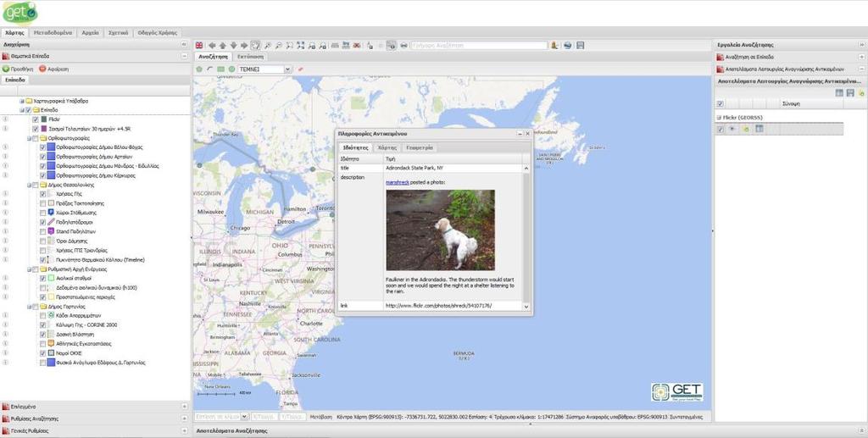868x438 pixels.
Task: Click the UK flag language icon
Action: [x=198, y=46]
